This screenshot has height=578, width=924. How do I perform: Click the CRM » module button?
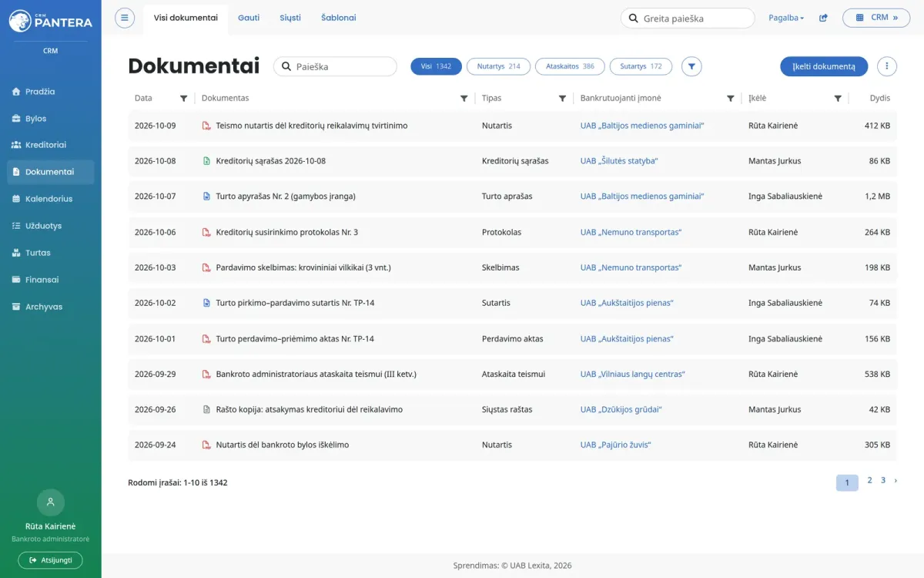tap(876, 18)
